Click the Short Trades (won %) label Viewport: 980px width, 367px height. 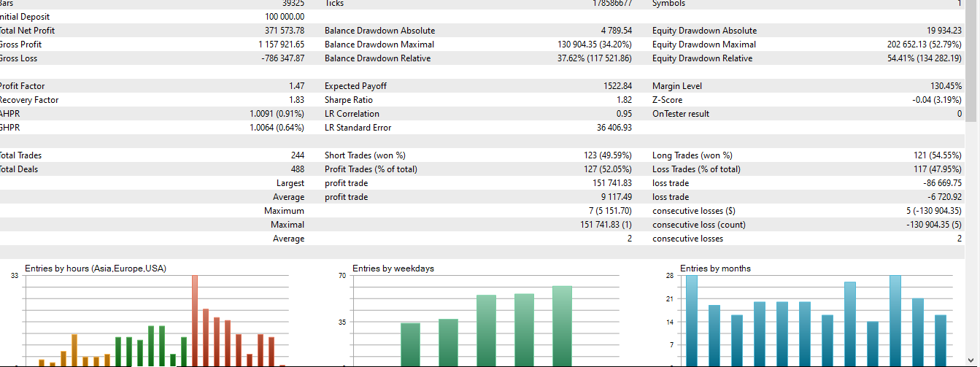click(x=365, y=155)
